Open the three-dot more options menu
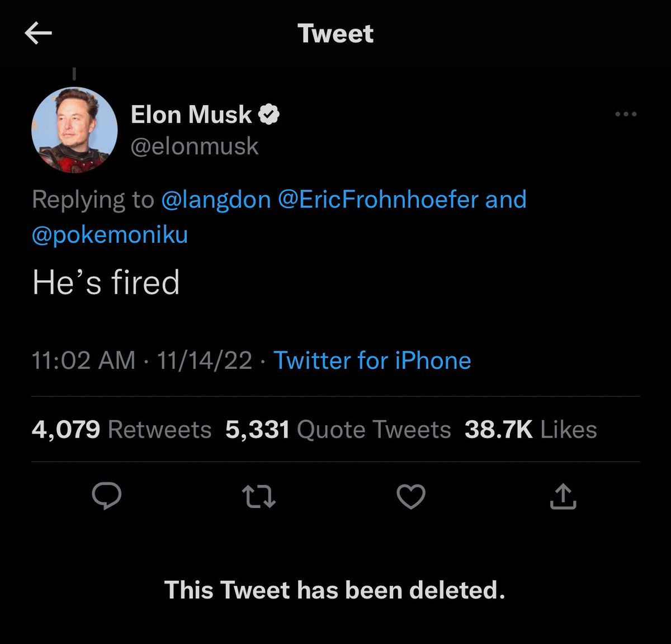Screen dimensions: 671x644 tap(626, 115)
